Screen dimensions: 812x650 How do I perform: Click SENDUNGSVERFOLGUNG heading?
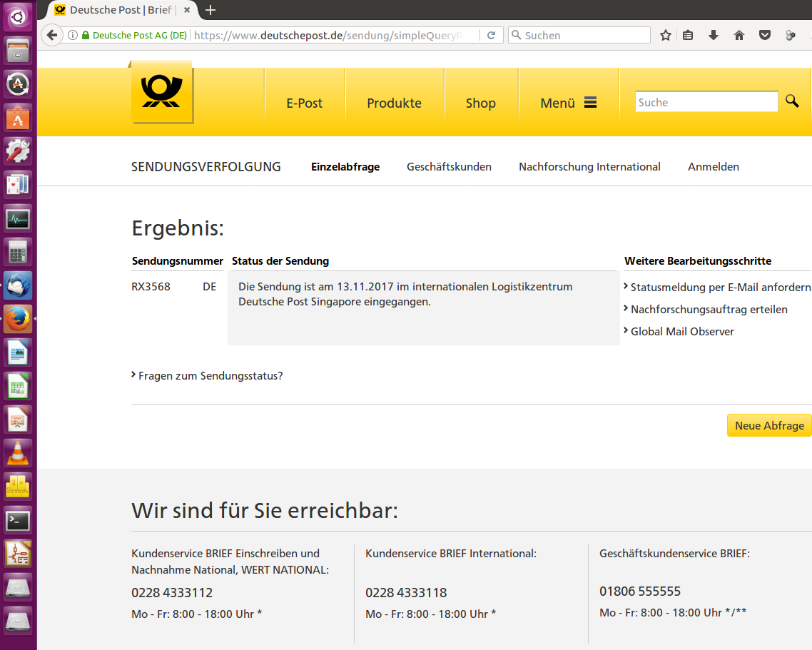pyautogui.click(x=206, y=167)
